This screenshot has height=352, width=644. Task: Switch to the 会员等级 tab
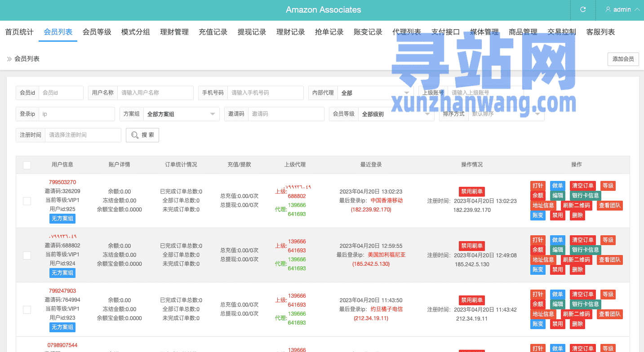97,32
